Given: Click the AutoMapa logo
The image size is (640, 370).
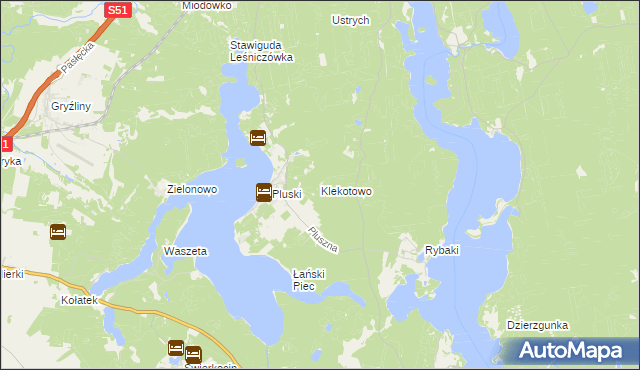Looking at the screenshot, I should [x=570, y=351].
